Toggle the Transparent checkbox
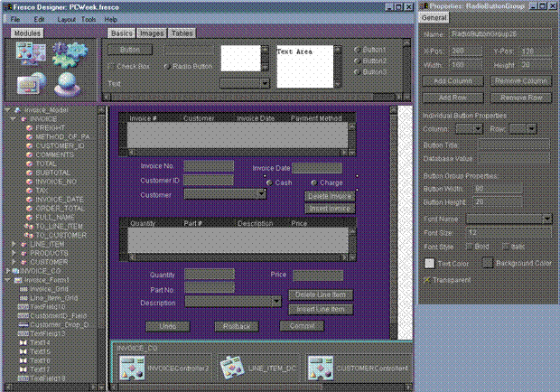 click(428, 280)
